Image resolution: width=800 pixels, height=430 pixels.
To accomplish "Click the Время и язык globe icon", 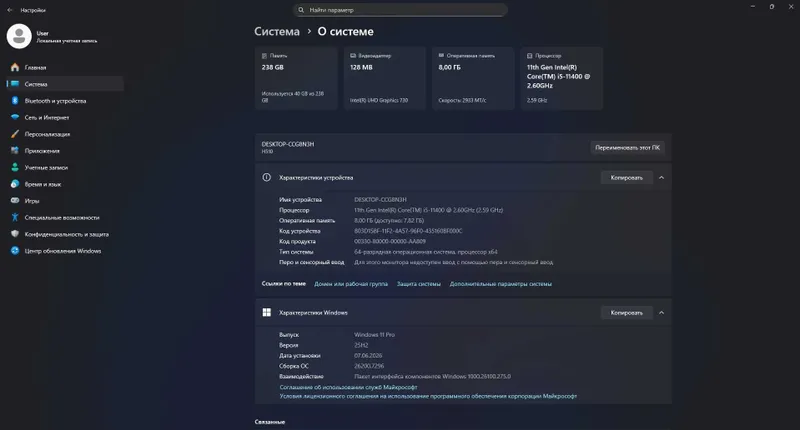I will (x=15, y=184).
